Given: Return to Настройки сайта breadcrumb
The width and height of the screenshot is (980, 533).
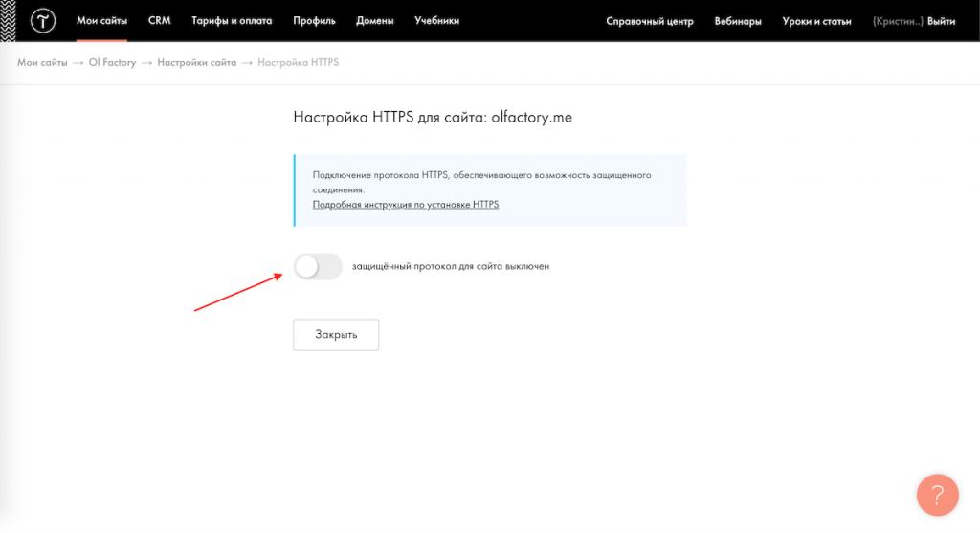Looking at the screenshot, I should tap(196, 63).
